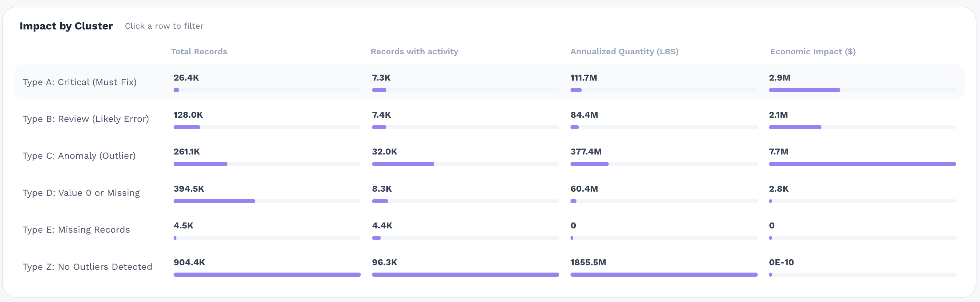Click the Total Records column header
Screen dimensions: 980x302
[198, 52]
